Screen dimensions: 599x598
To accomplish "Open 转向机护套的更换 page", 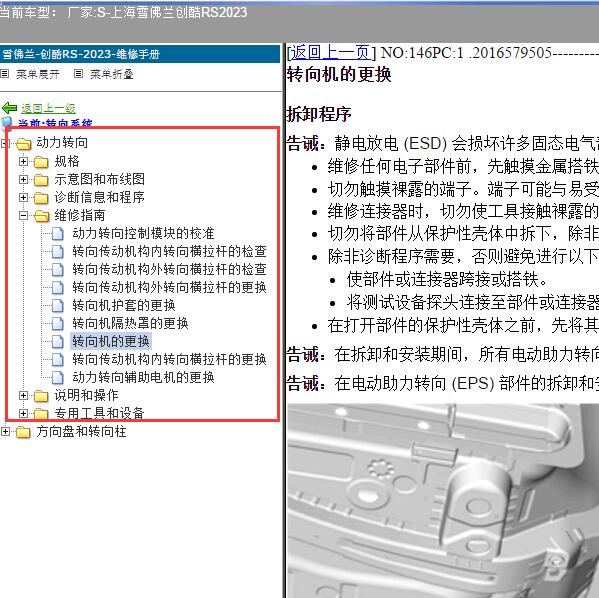I will tap(124, 305).
